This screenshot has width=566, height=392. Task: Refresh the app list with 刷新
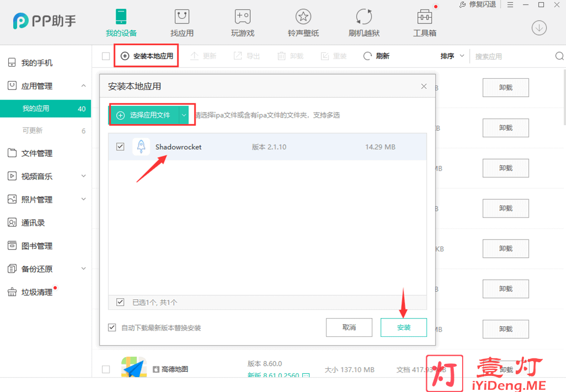coord(376,56)
